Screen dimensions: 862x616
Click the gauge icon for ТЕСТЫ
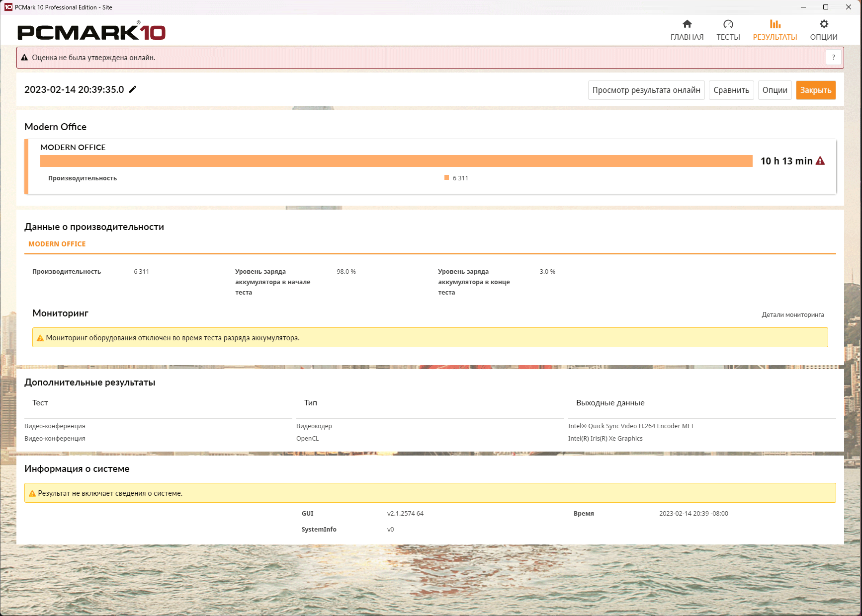click(x=728, y=24)
